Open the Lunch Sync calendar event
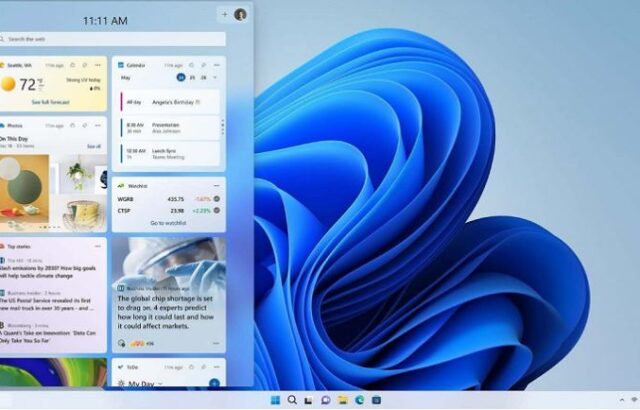 click(x=170, y=154)
